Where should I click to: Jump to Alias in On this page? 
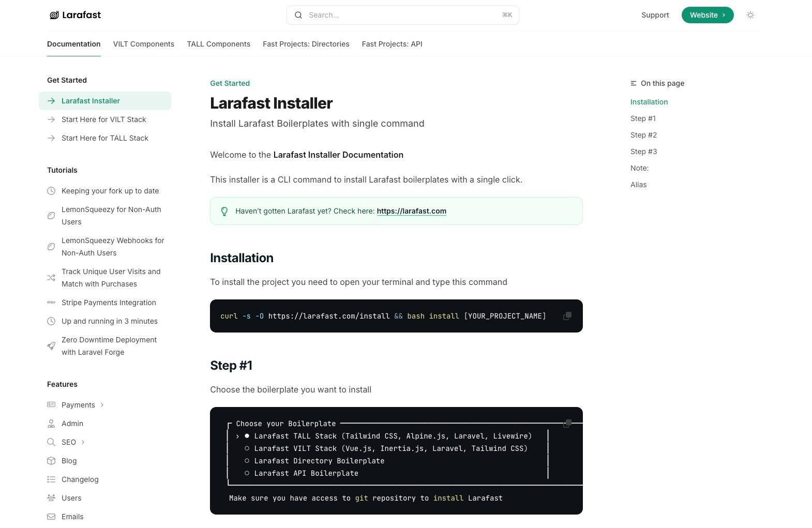pyautogui.click(x=638, y=185)
